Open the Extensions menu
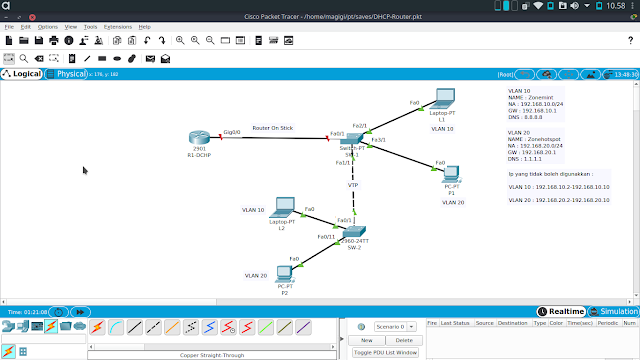Image resolution: width=640 pixels, height=360 pixels. (x=118, y=27)
